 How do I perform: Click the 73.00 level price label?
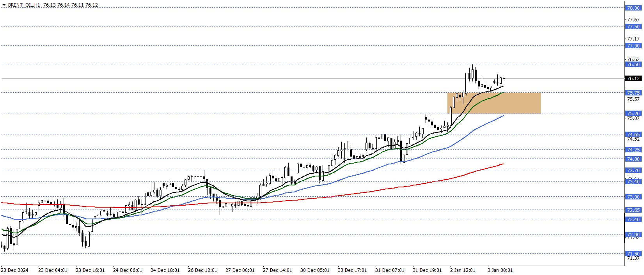click(633, 197)
